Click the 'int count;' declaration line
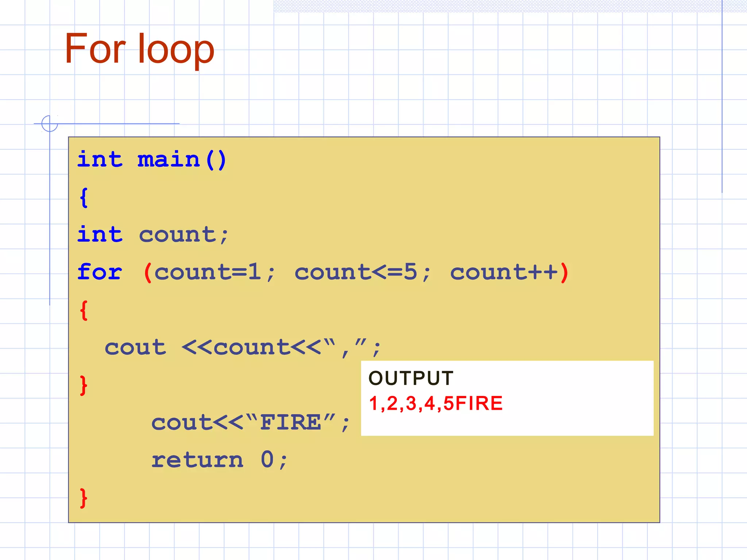 coord(153,234)
